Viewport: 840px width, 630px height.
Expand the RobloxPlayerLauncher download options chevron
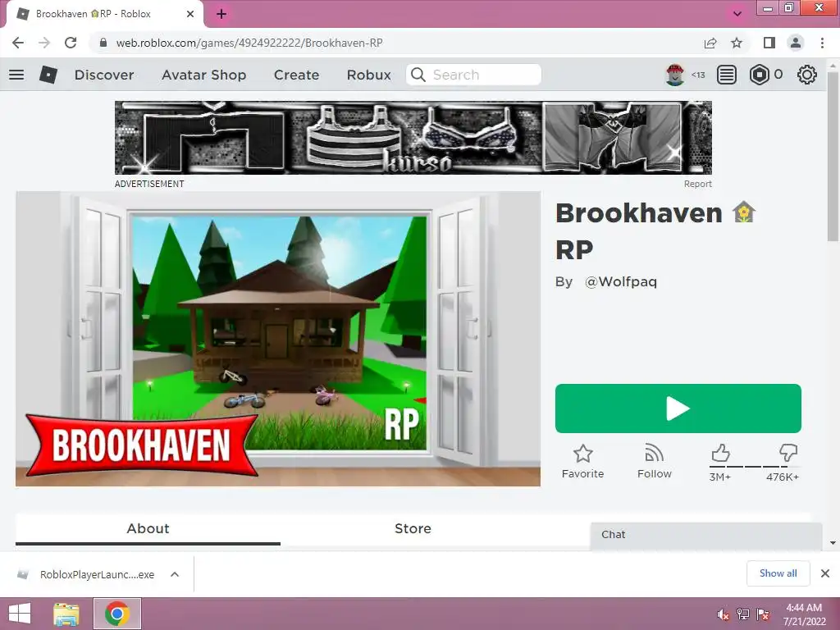[x=175, y=575]
